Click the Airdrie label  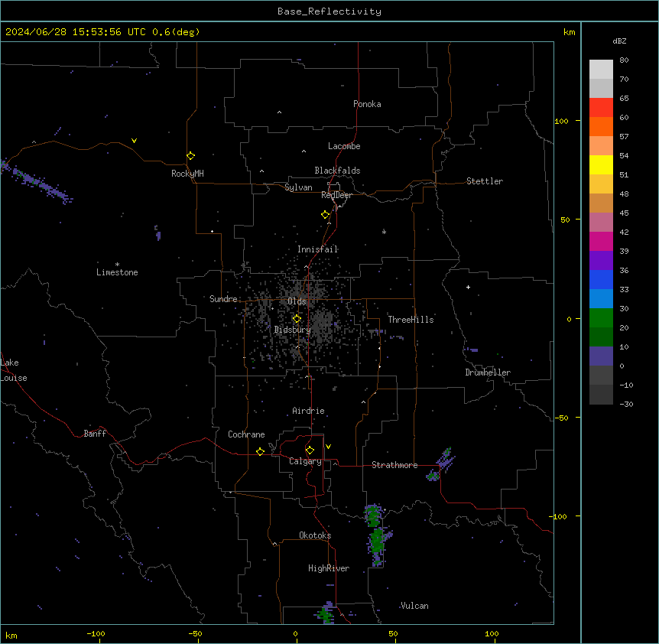click(x=308, y=411)
